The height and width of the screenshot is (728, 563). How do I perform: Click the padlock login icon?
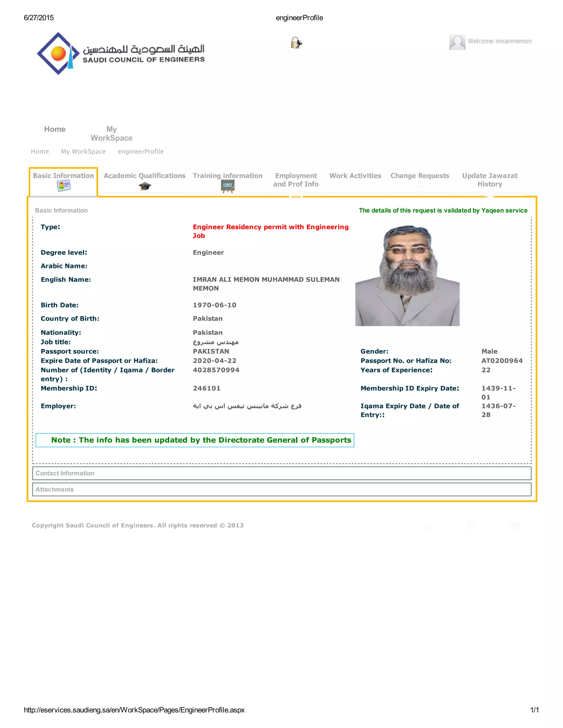click(x=296, y=43)
